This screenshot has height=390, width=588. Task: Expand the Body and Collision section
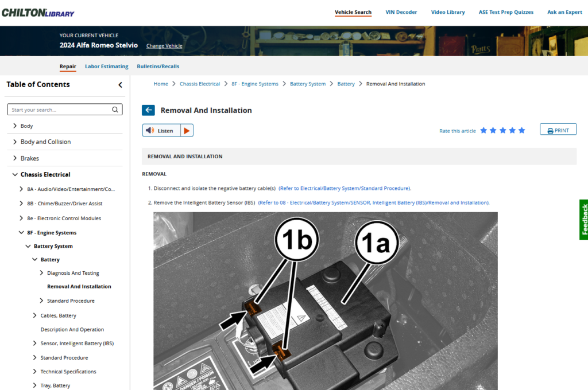click(x=15, y=142)
